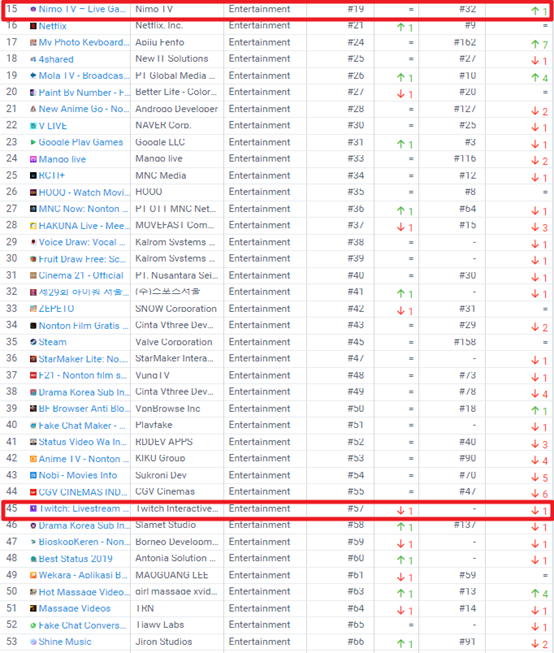
Task: Open the HAKUNA Live app link
Action: (x=82, y=226)
